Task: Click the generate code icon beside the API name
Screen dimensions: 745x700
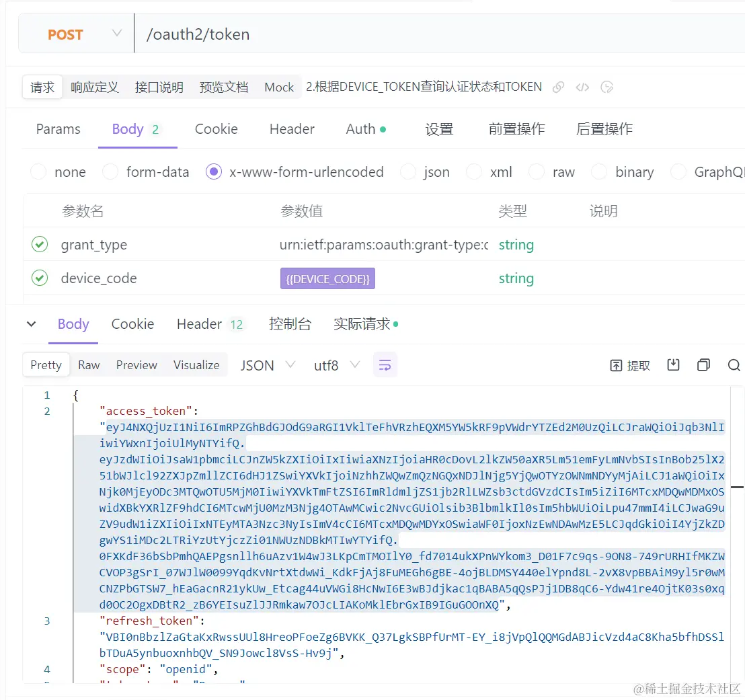Action: (x=582, y=87)
